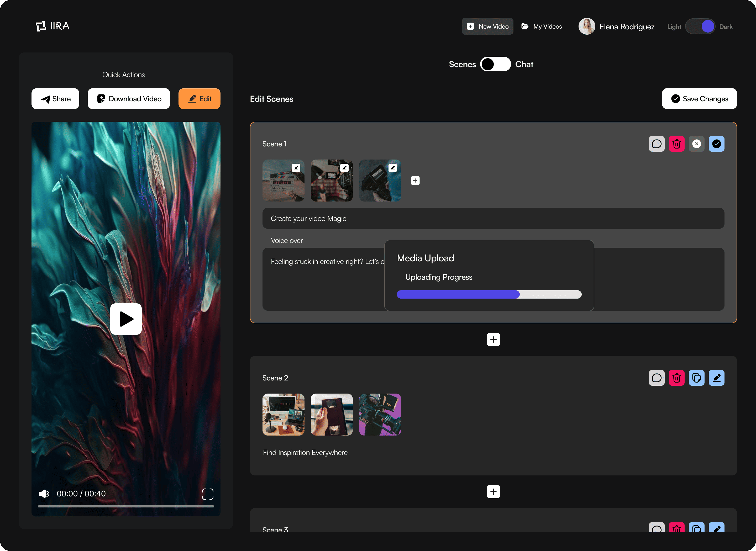The height and width of the screenshot is (551, 756).
Task: Click the 00:00 / 00:40 timestamp
Action: pyautogui.click(x=81, y=494)
